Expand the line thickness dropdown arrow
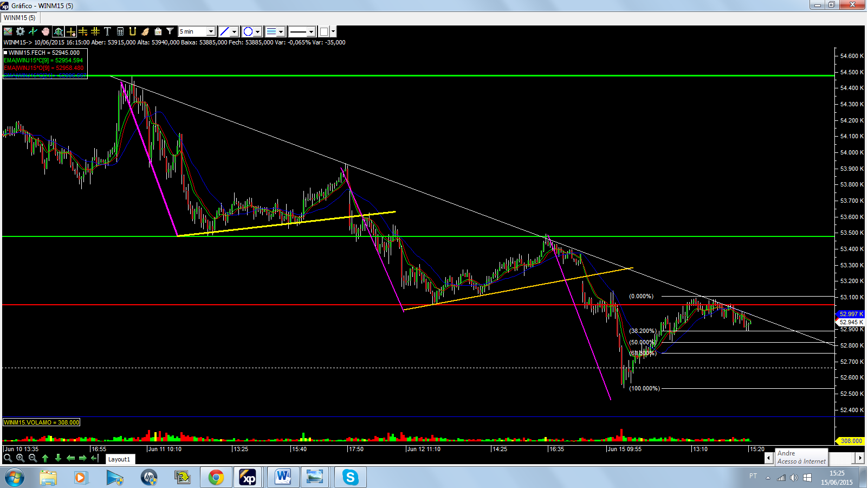868x488 pixels. pyautogui.click(x=282, y=31)
